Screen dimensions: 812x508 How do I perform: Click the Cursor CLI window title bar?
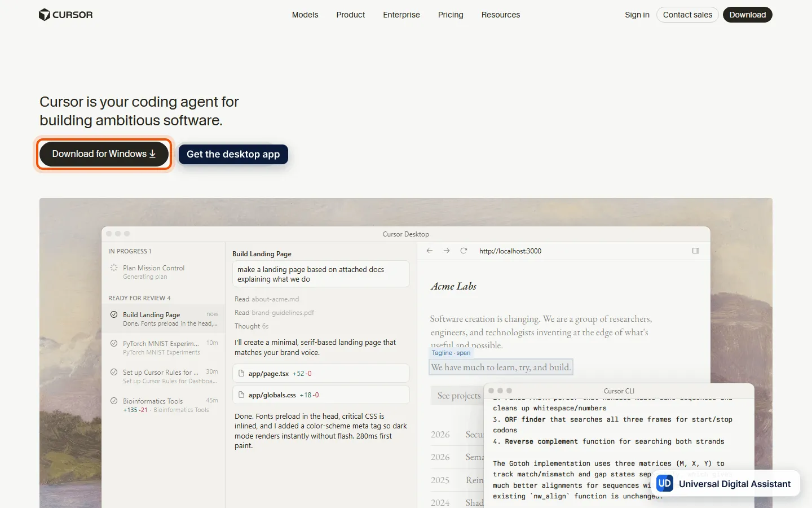pyautogui.click(x=619, y=391)
